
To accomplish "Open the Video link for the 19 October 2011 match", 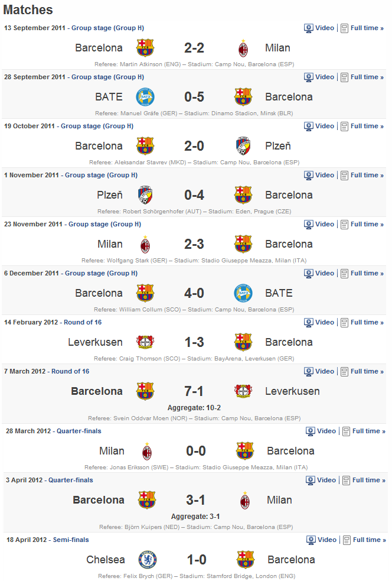I will coord(324,126).
